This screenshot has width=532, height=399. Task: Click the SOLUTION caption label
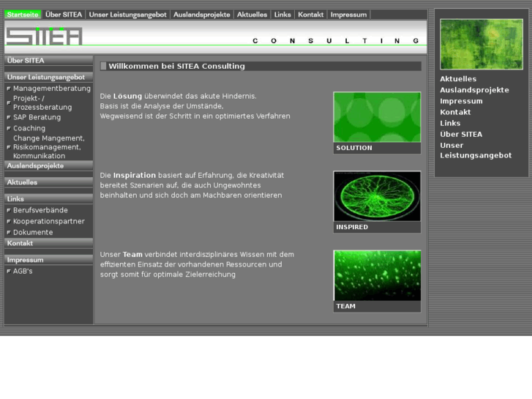pos(354,148)
